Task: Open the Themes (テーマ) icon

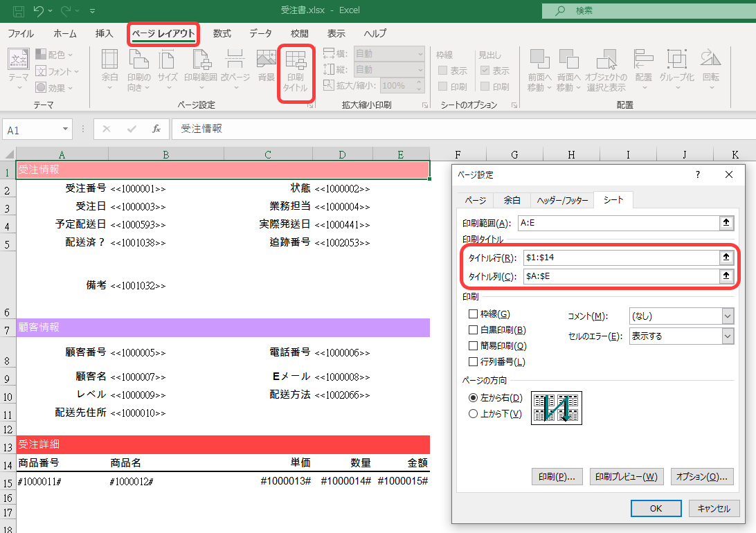Action: 19,70
